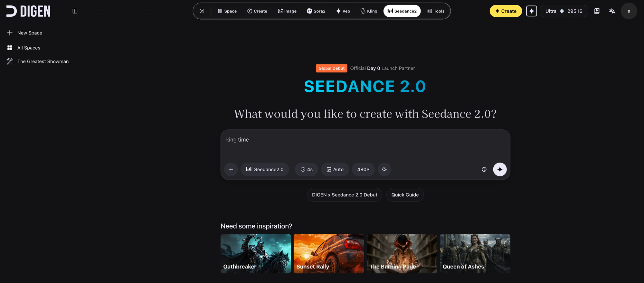
Task: Click the sparkle icon beside Create
Action: click(531, 11)
